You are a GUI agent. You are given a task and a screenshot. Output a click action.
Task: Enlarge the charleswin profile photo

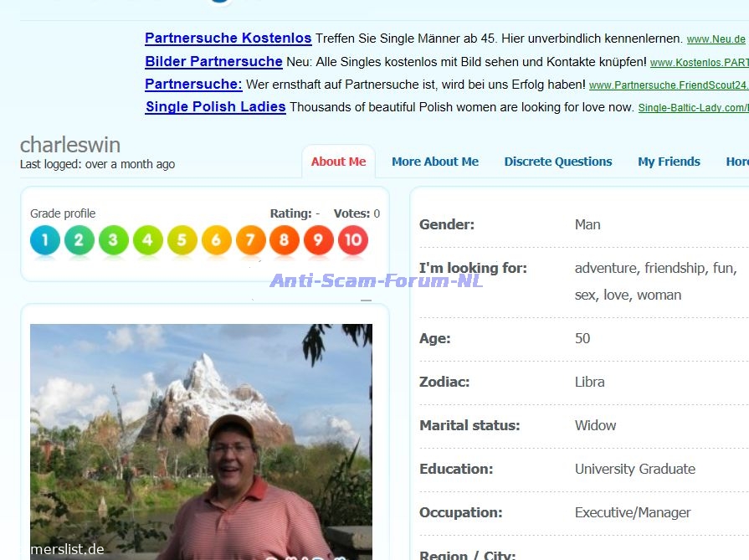[201, 442]
